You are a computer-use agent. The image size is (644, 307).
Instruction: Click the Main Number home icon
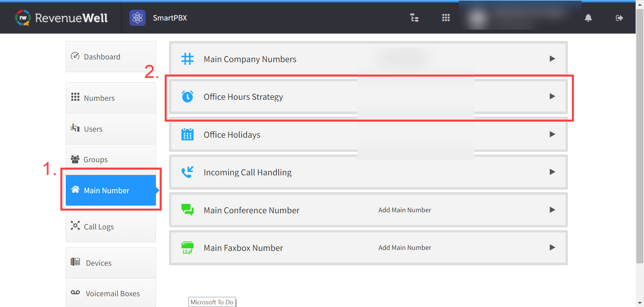pyautogui.click(x=75, y=189)
